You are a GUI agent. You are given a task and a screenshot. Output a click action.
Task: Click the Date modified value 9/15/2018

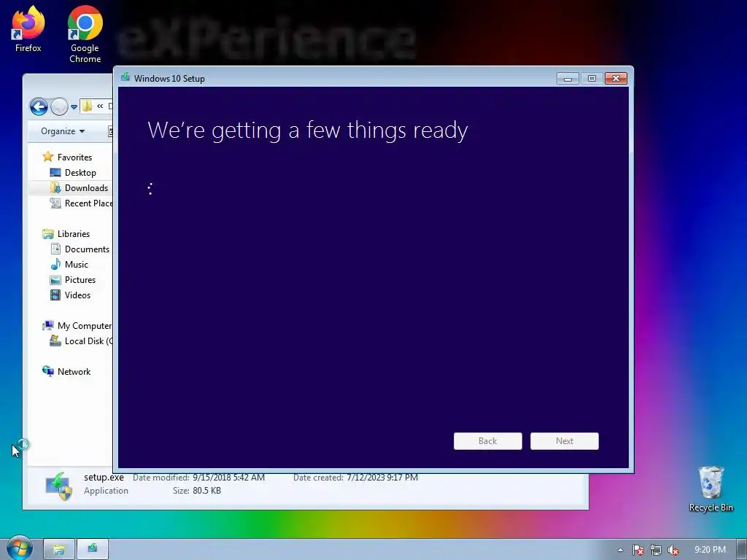[228, 477]
